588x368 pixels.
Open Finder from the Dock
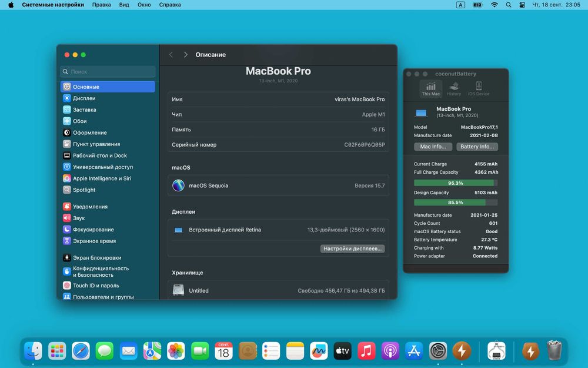(33, 352)
